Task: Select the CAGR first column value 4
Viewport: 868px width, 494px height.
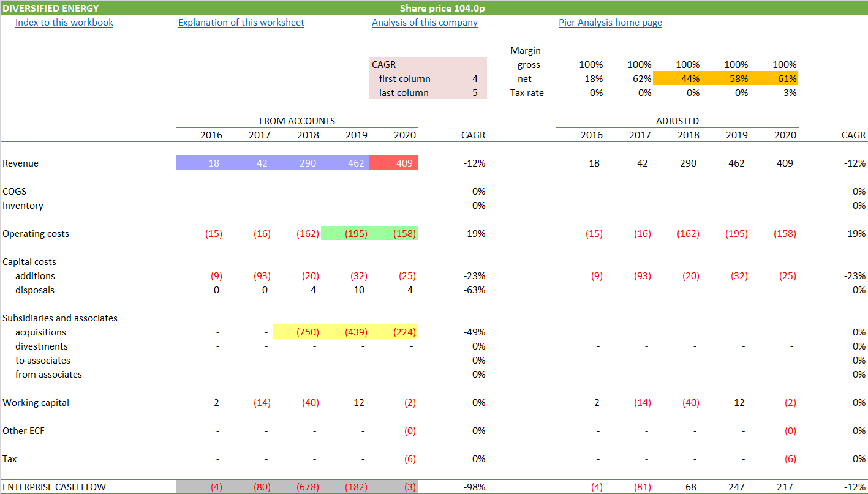Action: point(475,79)
